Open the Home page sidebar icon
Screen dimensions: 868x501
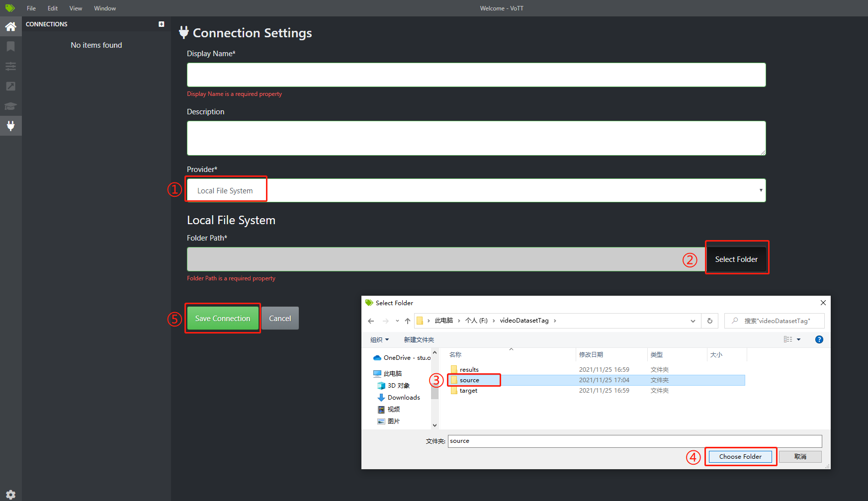click(x=10, y=26)
